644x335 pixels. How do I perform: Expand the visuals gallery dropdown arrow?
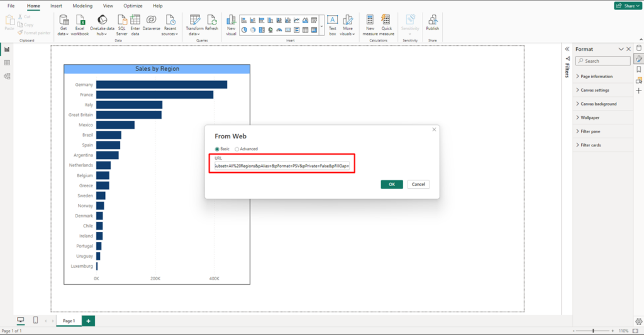(x=321, y=26)
